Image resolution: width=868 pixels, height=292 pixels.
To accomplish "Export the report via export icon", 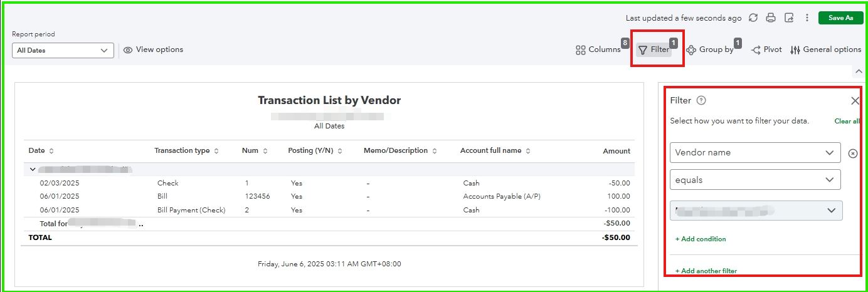I will pos(789,18).
